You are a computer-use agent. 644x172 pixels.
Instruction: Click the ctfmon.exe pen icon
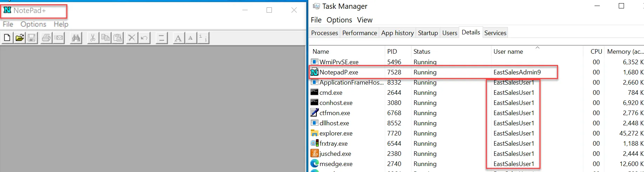pos(314,113)
